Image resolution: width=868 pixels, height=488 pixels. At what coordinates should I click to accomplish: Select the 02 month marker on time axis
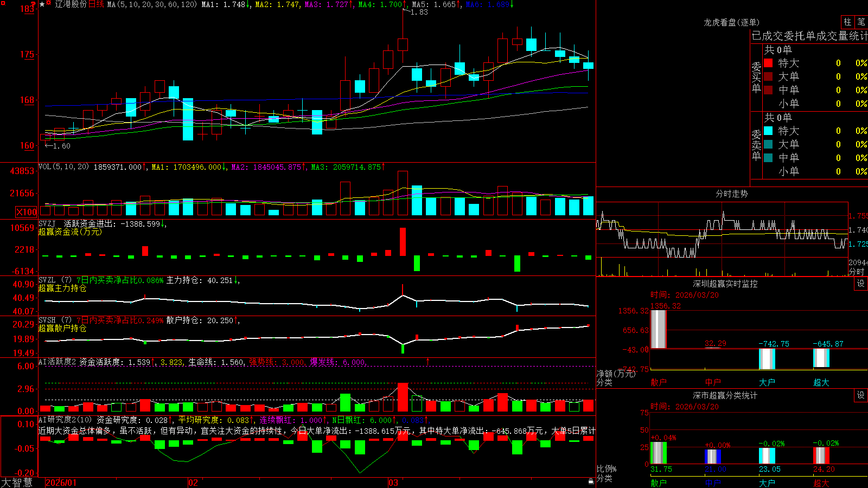193,483
